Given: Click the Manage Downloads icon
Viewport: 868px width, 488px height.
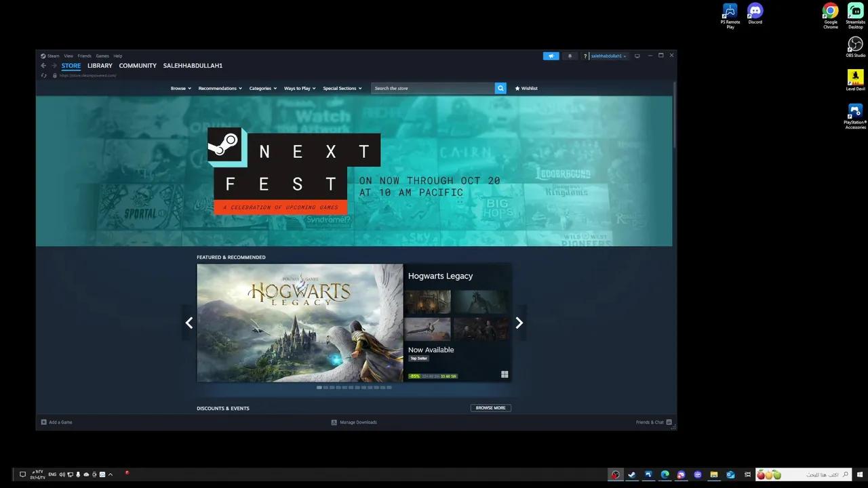Looking at the screenshot, I should [334, 422].
